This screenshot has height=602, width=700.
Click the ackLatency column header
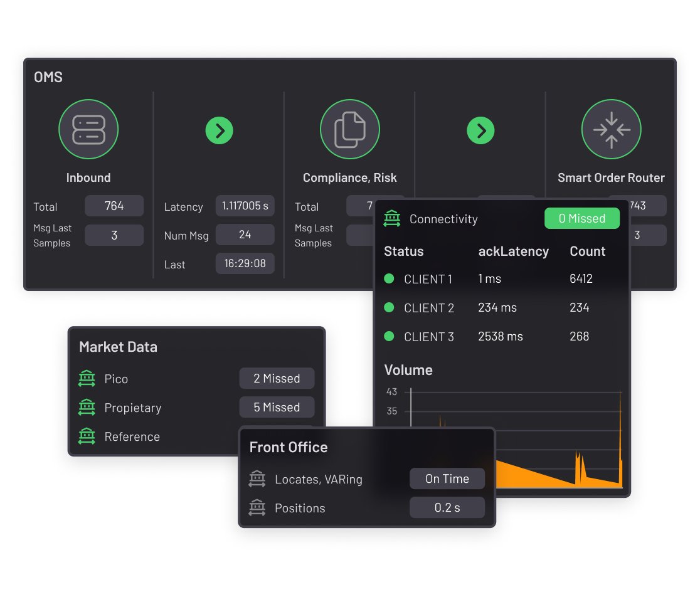click(513, 251)
